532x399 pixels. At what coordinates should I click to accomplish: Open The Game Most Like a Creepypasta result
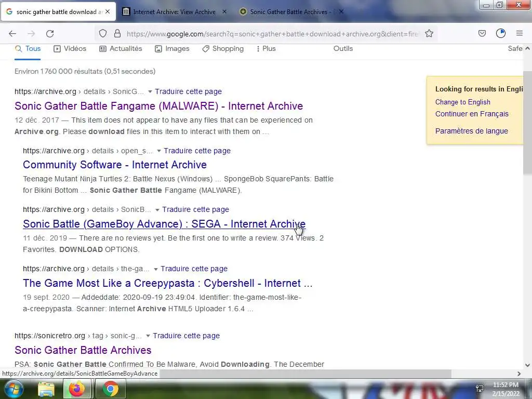tap(168, 283)
